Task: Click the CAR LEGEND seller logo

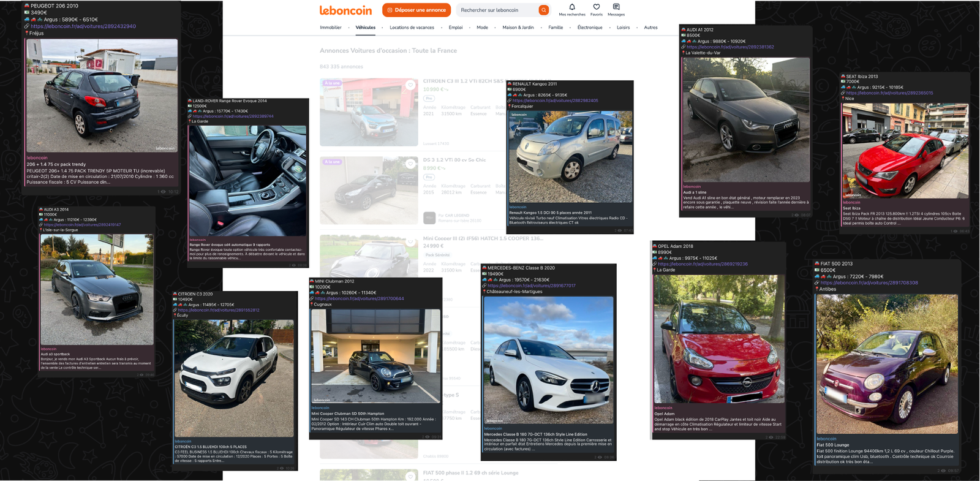Action: click(x=429, y=218)
